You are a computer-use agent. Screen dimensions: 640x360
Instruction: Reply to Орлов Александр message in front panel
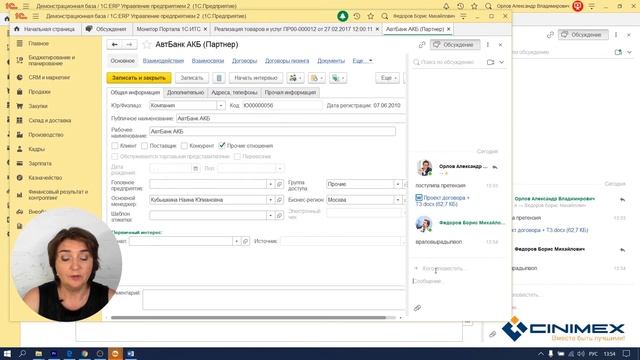(495, 167)
